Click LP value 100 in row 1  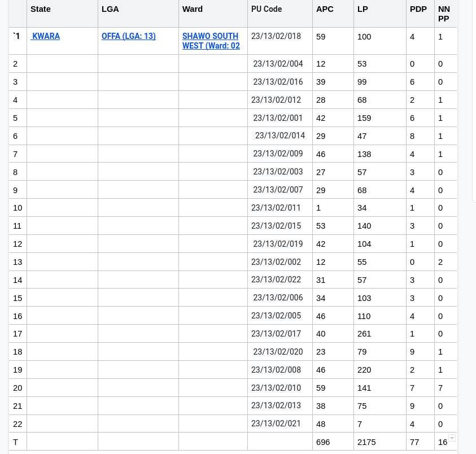(x=364, y=37)
